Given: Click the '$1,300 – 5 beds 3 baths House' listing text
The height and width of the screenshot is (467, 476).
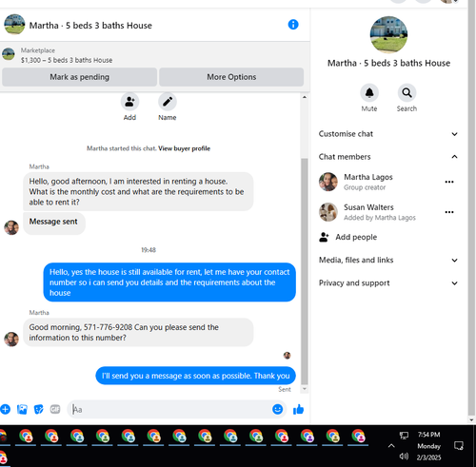Looking at the screenshot, I should pyautogui.click(x=67, y=60).
